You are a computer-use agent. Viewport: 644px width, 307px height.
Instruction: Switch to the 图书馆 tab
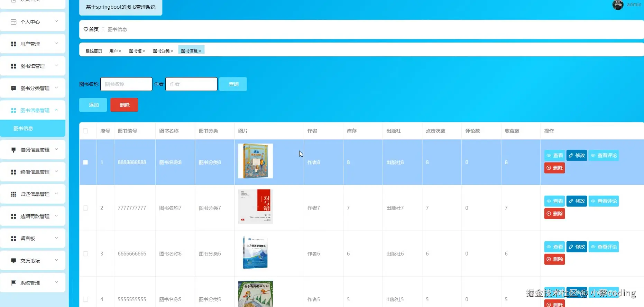tap(135, 51)
